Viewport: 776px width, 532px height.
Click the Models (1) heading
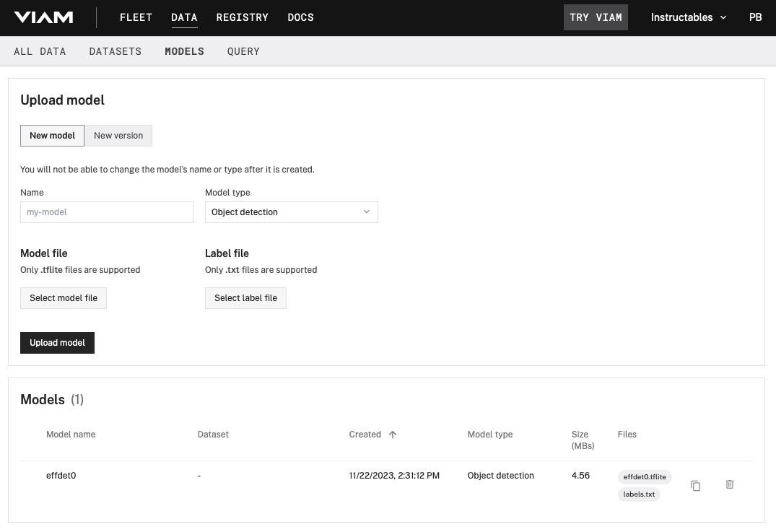click(52, 399)
